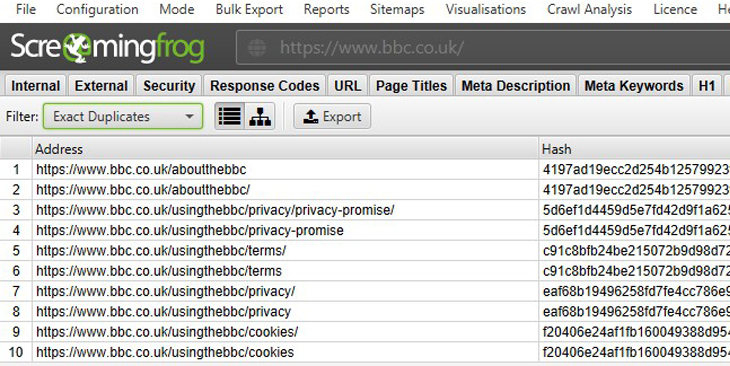Open the Visualisations menu
This screenshot has height=366, width=730.
pos(486,9)
